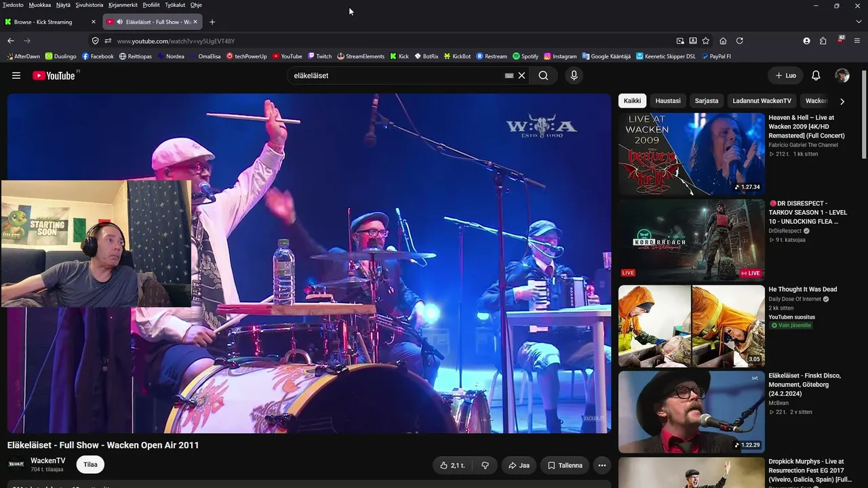Viewport: 868px width, 488px height.
Task: Start voice search with the microphone
Action: [574, 75]
